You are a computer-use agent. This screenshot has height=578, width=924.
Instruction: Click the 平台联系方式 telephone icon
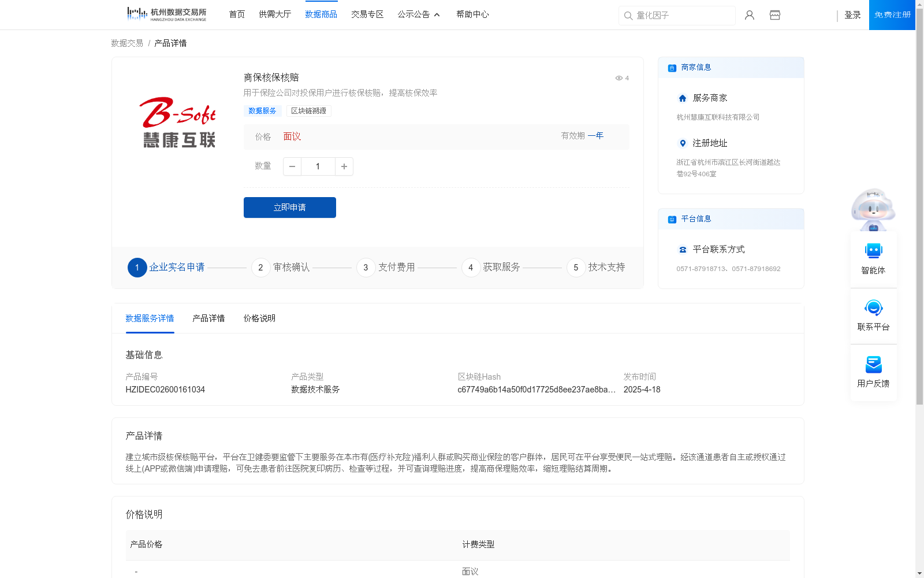[x=683, y=250]
